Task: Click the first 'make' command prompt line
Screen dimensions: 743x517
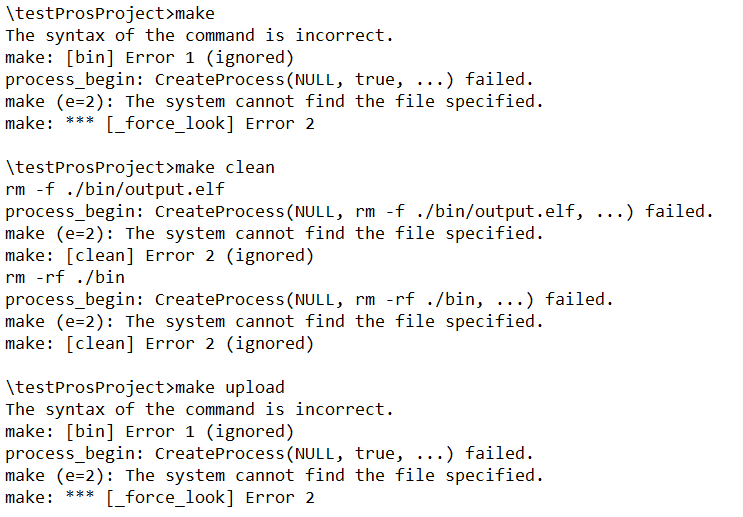Action: click(x=110, y=13)
